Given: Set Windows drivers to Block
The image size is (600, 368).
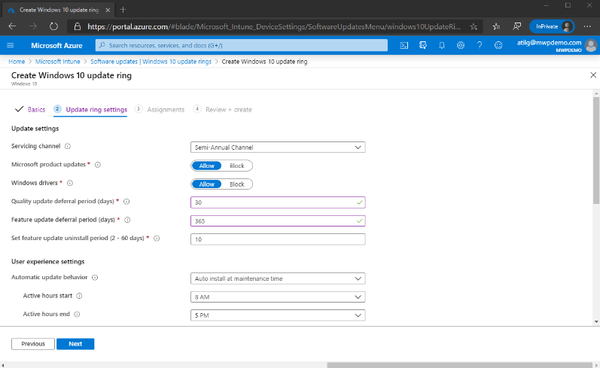Looking at the screenshot, I should 237,184.
